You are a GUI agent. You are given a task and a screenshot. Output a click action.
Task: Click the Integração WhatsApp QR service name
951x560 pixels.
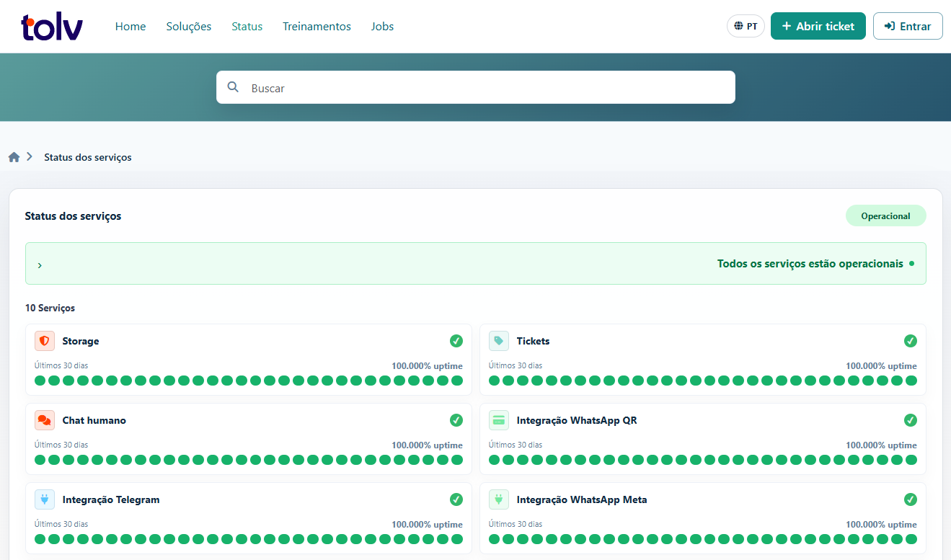(577, 420)
